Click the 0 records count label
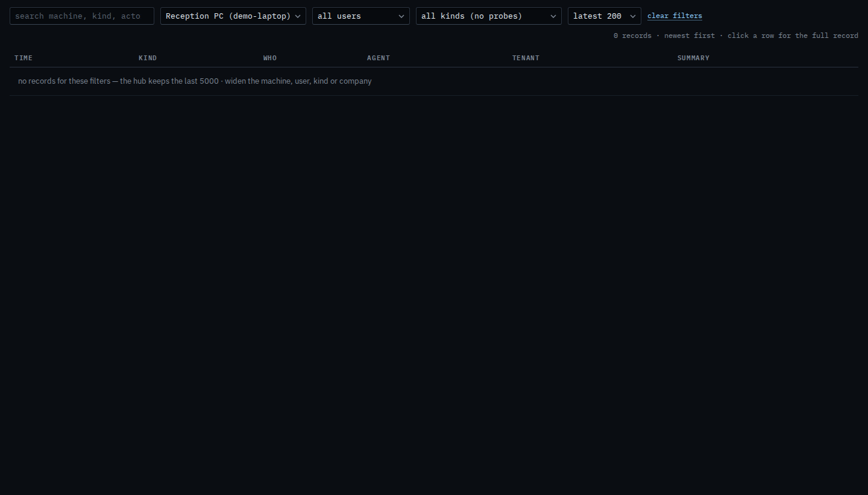Screen dimensions: 868x495 pyautogui.click(x=632, y=36)
